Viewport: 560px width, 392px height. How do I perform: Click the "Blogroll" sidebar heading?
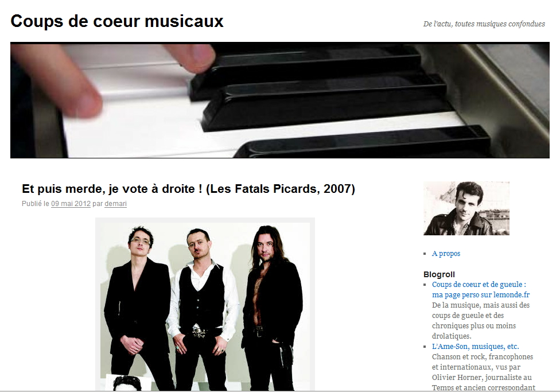pyautogui.click(x=439, y=274)
